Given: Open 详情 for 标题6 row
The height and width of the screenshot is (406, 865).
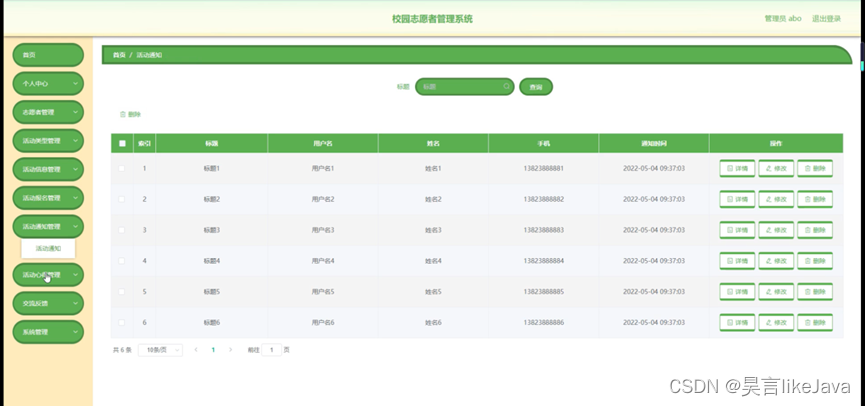Looking at the screenshot, I should pos(737,323).
